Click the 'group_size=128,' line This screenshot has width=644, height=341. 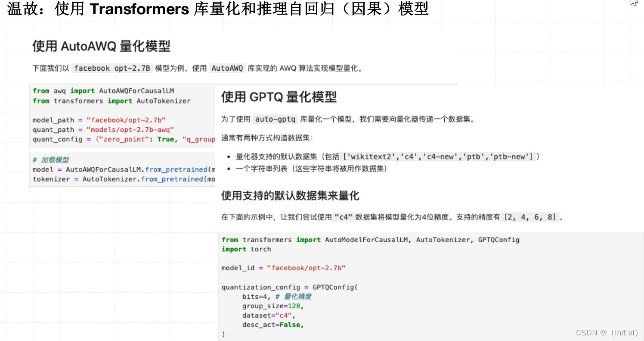tap(273, 306)
